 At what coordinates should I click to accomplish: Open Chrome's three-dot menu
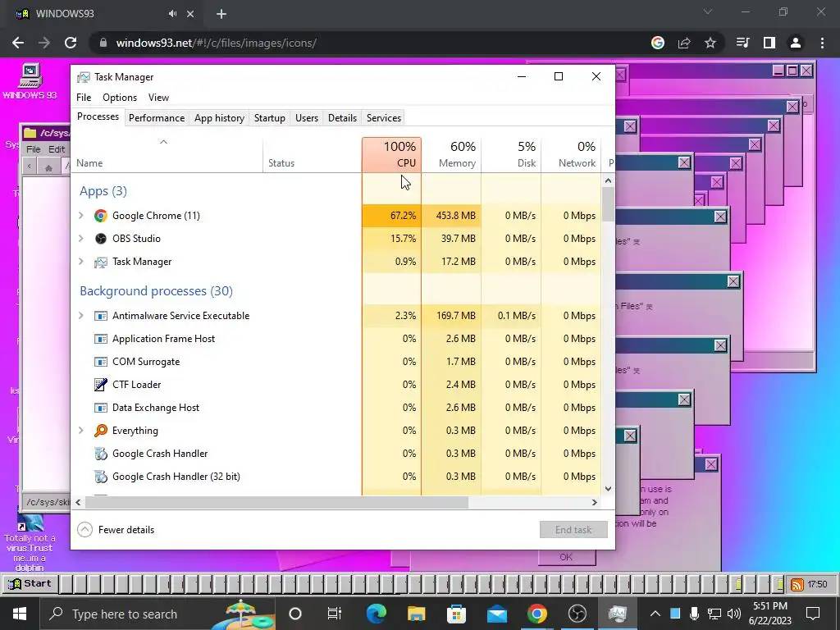(822, 43)
